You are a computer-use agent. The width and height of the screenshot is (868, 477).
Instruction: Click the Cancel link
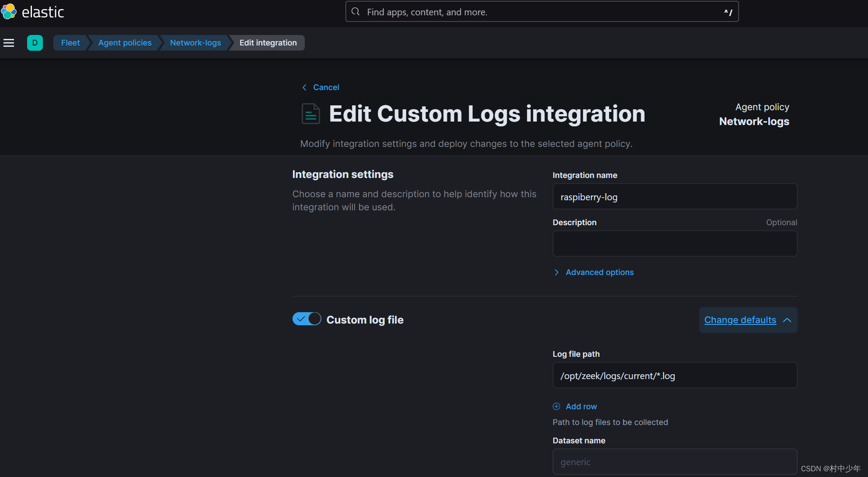tap(326, 87)
